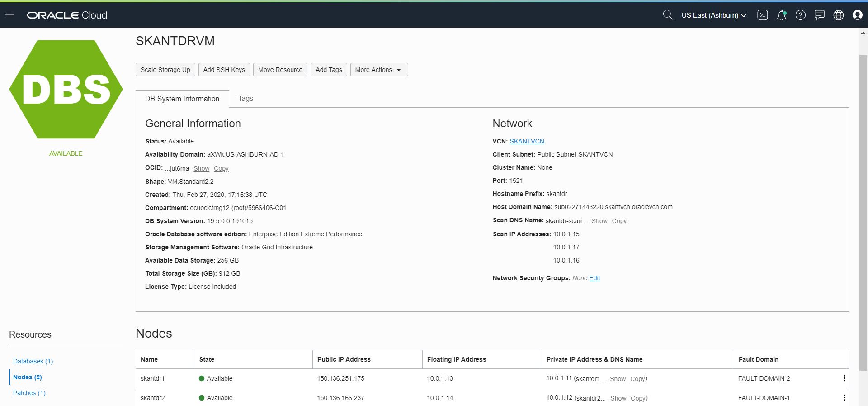Click the SKANTDRVM page title

click(x=175, y=41)
